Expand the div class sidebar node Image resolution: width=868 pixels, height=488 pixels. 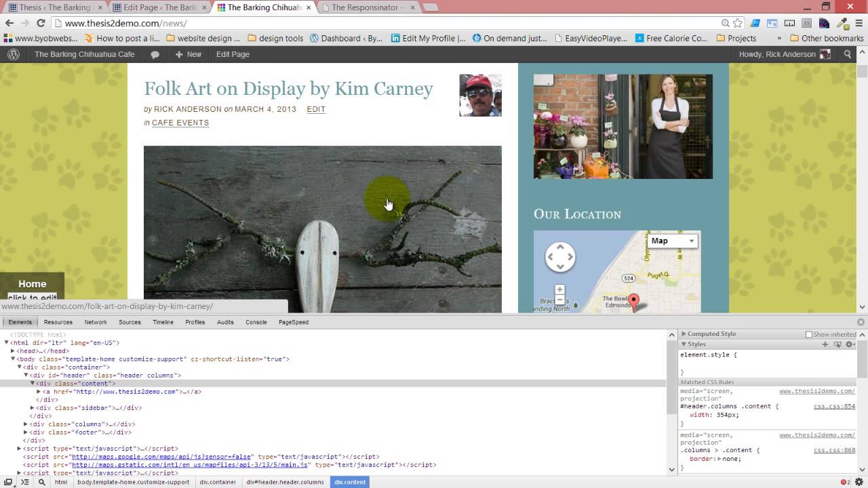pyautogui.click(x=33, y=408)
